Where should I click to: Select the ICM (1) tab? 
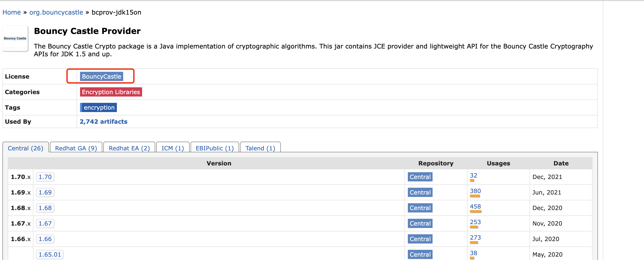tap(173, 148)
